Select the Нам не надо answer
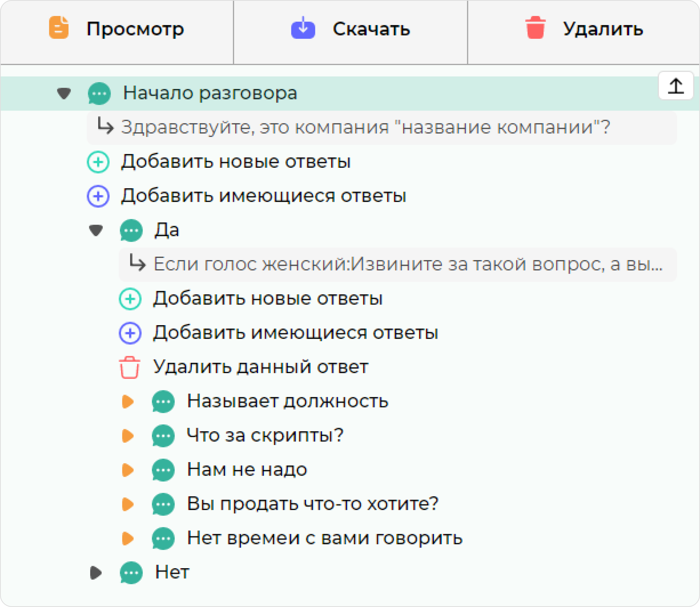The height and width of the screenshot is (607, 700). [x=247, y=470]
